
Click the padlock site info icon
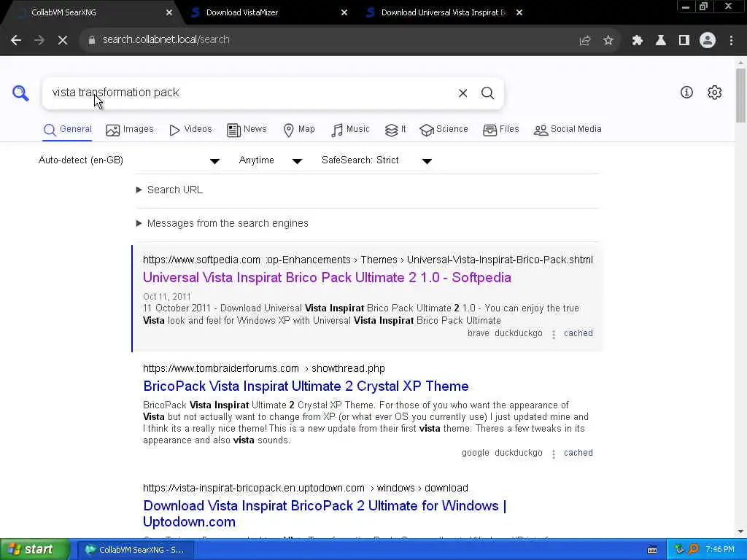coord(91,40)
